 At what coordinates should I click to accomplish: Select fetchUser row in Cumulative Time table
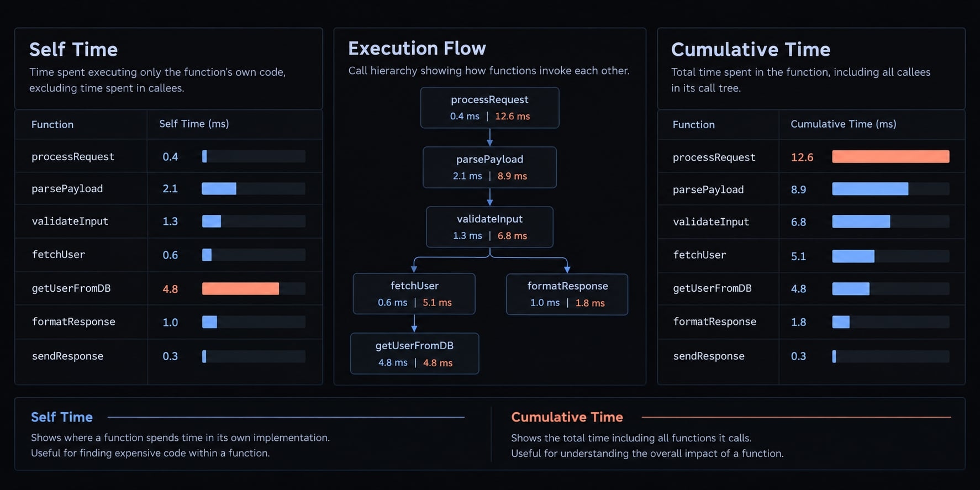811,255
